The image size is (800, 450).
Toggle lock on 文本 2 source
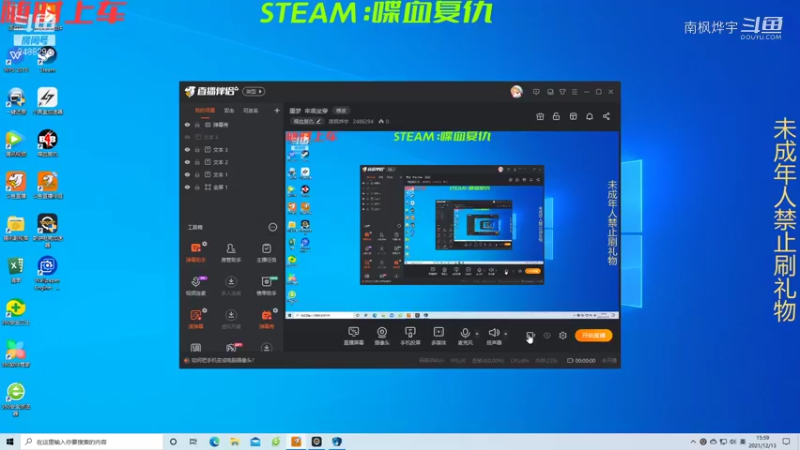pyautogui.click(x=197, y=162)
